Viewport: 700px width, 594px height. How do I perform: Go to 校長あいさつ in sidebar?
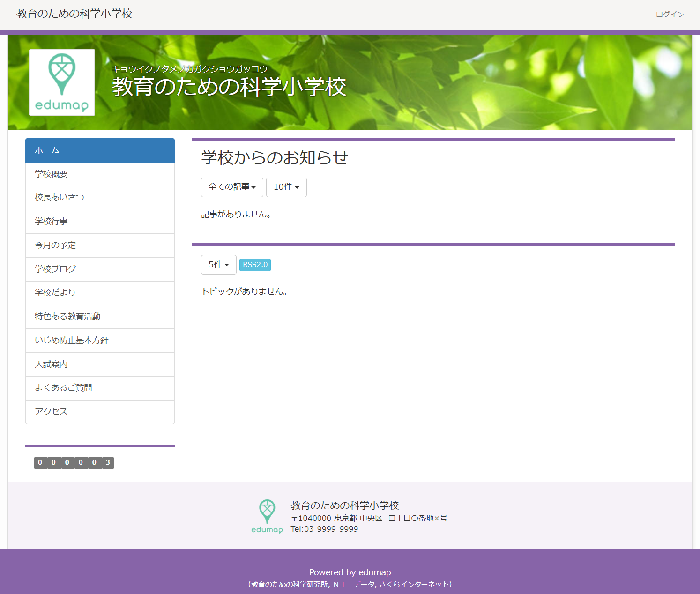[x=100, y=198]
